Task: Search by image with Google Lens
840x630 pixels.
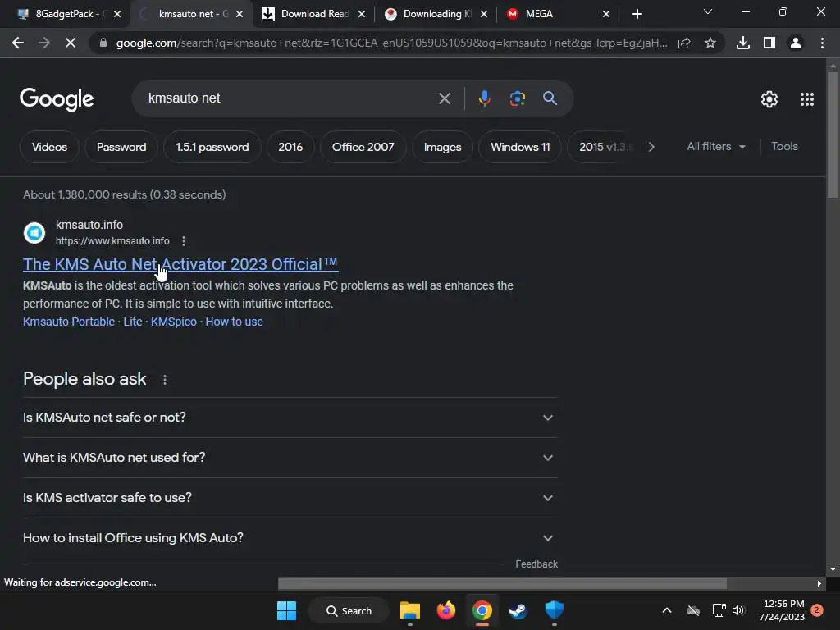Action: 517,98
